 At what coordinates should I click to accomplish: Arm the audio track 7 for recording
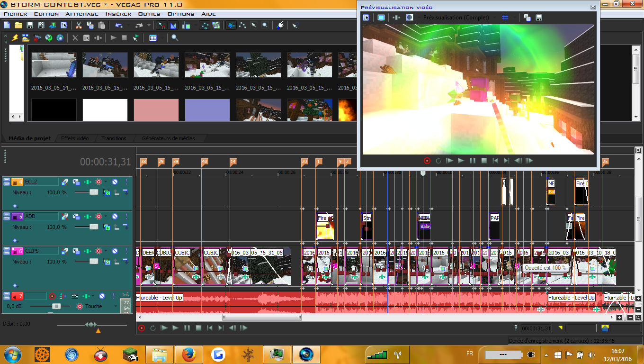(52, 296)
